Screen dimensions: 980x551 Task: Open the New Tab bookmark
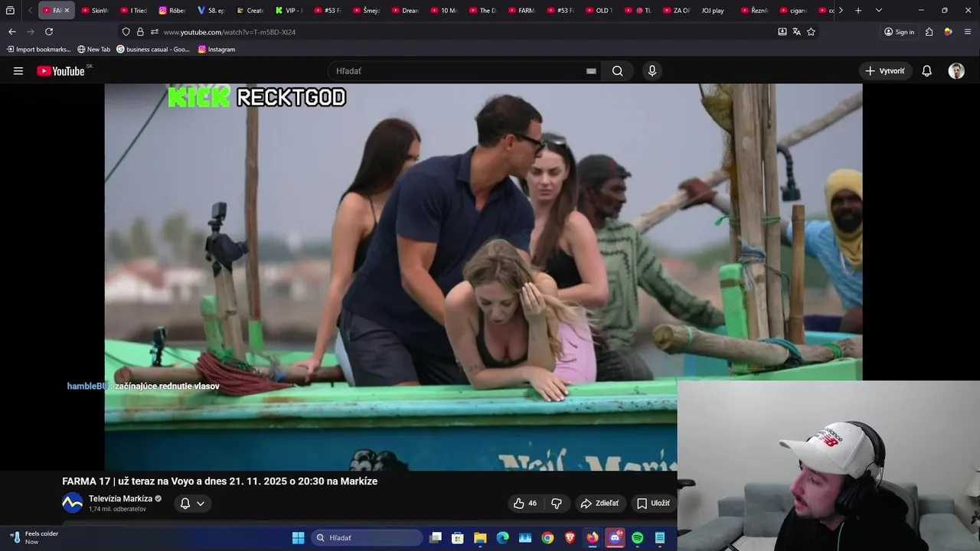pos(93,49)
